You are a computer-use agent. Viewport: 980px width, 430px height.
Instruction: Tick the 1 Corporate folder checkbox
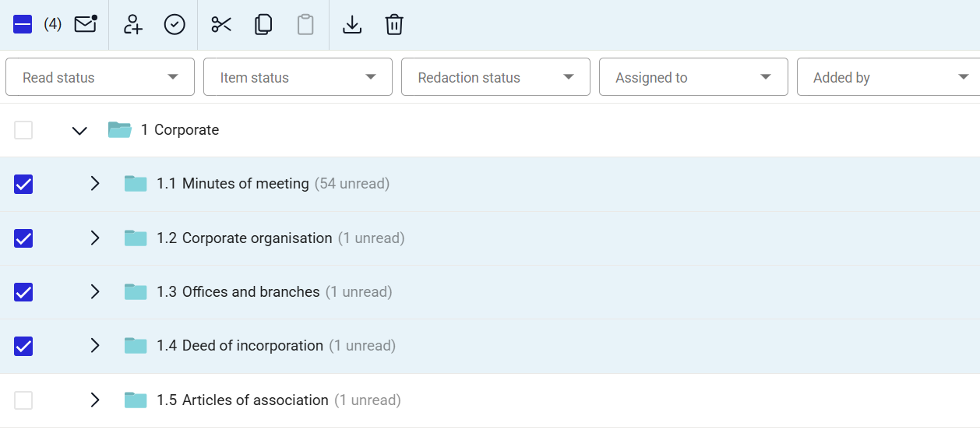tap(23, 130)
